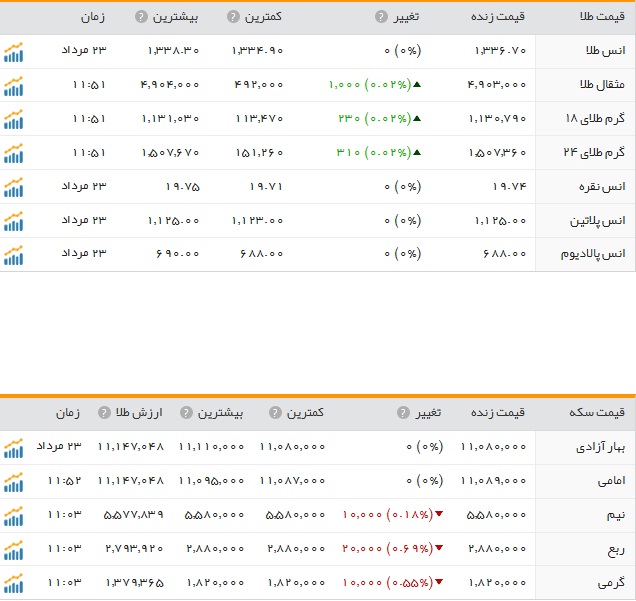Click the ربع coin label
The image size is (636, 601).
click(616, 550)
